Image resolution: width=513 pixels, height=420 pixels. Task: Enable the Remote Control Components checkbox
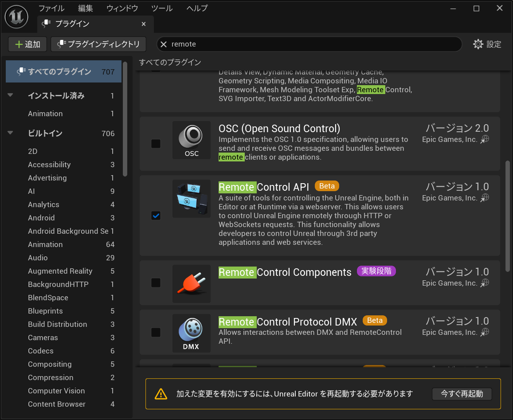tap(156, 283)
